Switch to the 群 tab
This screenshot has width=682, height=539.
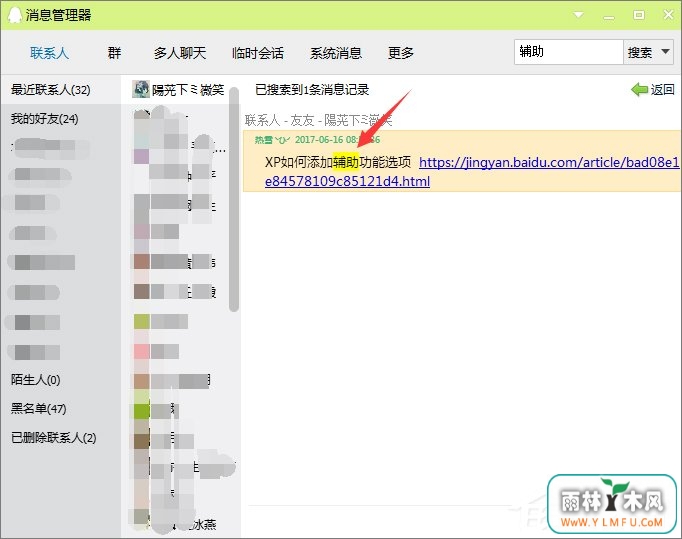(x=114, y=54)
